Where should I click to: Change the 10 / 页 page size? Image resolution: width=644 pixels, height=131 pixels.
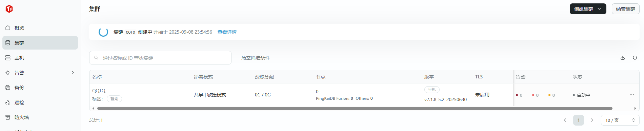point(620,120)
